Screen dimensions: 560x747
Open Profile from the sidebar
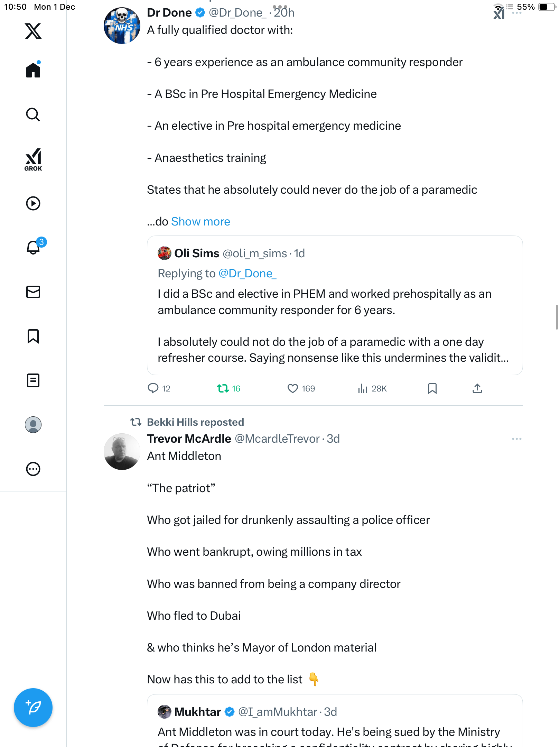click(x=33, y=425)
